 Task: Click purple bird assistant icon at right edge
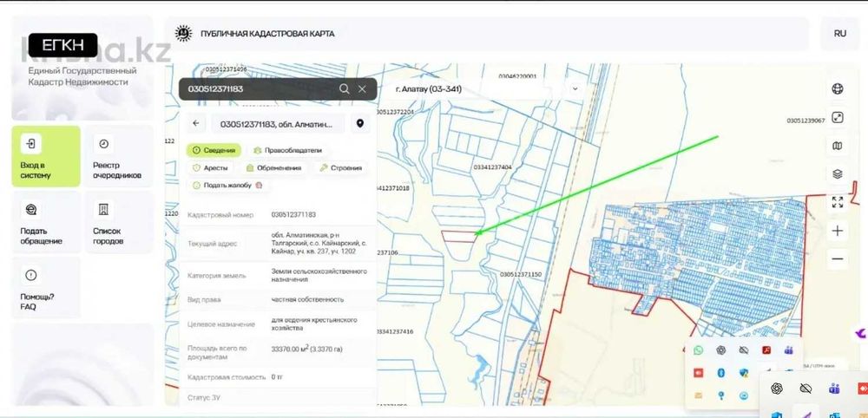click(861, 333)
